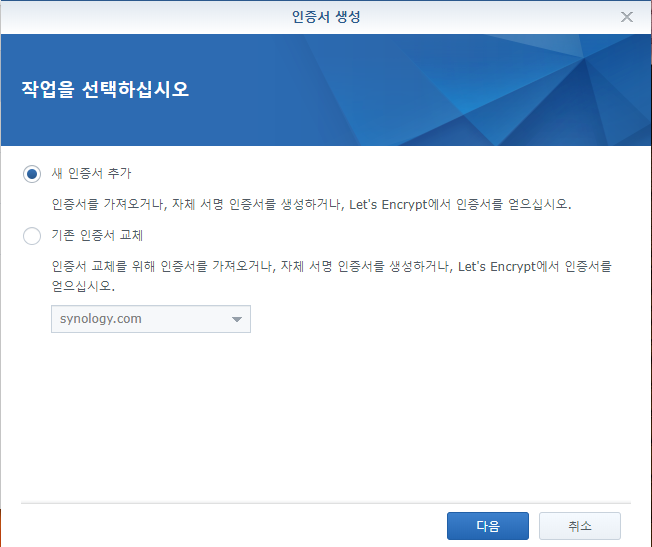The width and height of the screenshot is (652, 547).
Task: Click the dropdown arrow beside synology.com
Action: (x=237, y=320)
